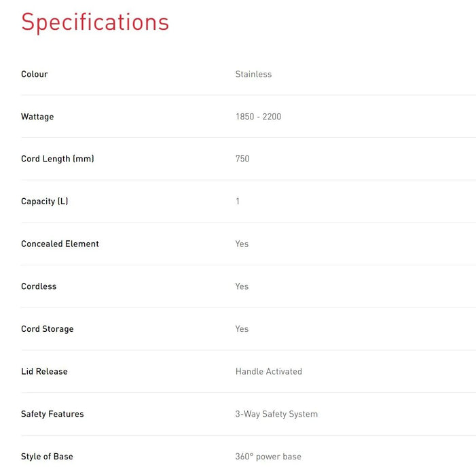The height and width of the screenshot is (475, 476).
Task: Select the 1850 - 2200 wattage value
Action: point(258,117)
